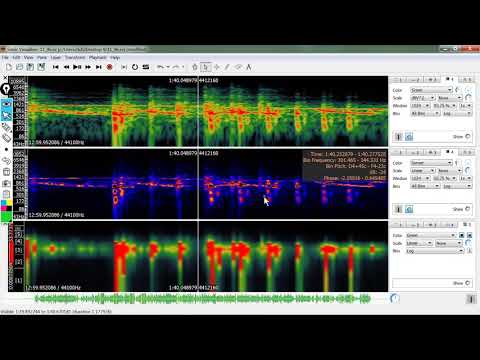Toggle the Show checkbox in the bottom layer panel

click(467, 283)
